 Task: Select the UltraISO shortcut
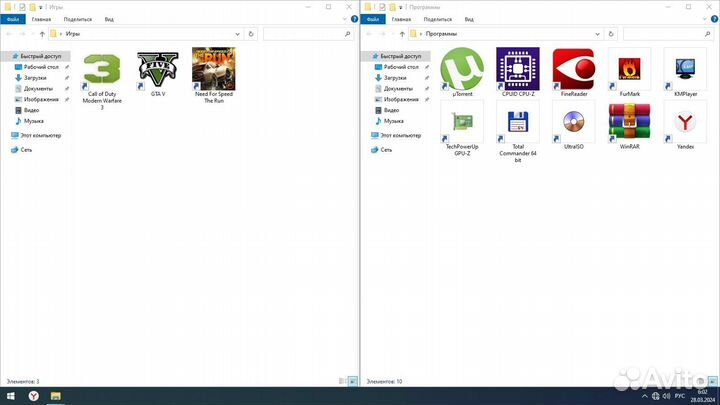point(574,125)
